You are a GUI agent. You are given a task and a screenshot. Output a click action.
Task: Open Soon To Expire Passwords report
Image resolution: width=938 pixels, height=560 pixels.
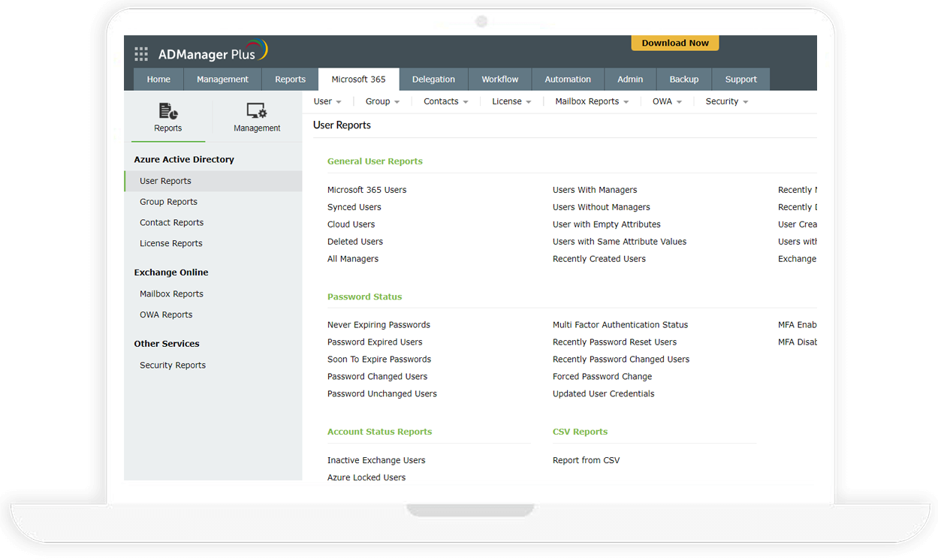379,360
